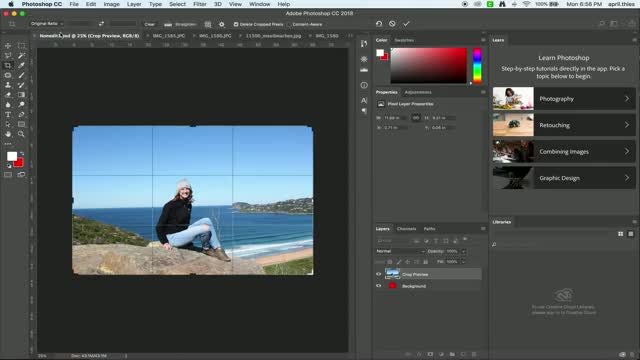The image size is (640, 360).
Task: Open the Fill dropdown arrow
Action: [x=463, y=262]
